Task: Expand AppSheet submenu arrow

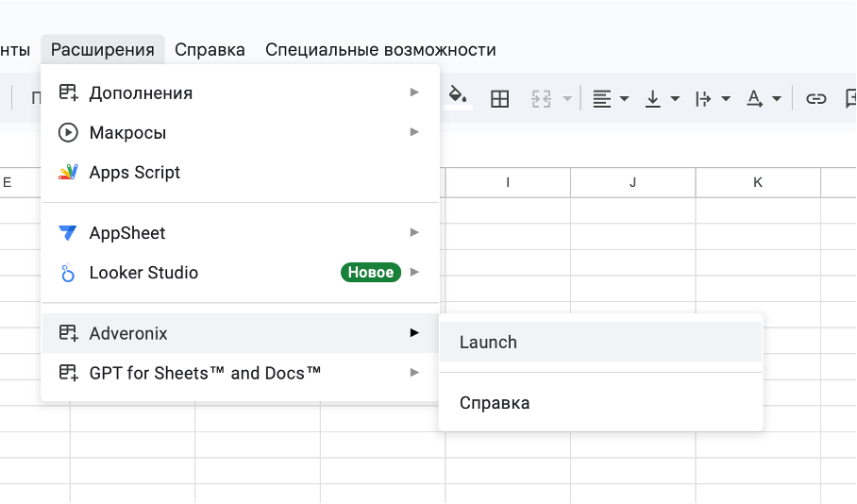Action: point(414,232)
